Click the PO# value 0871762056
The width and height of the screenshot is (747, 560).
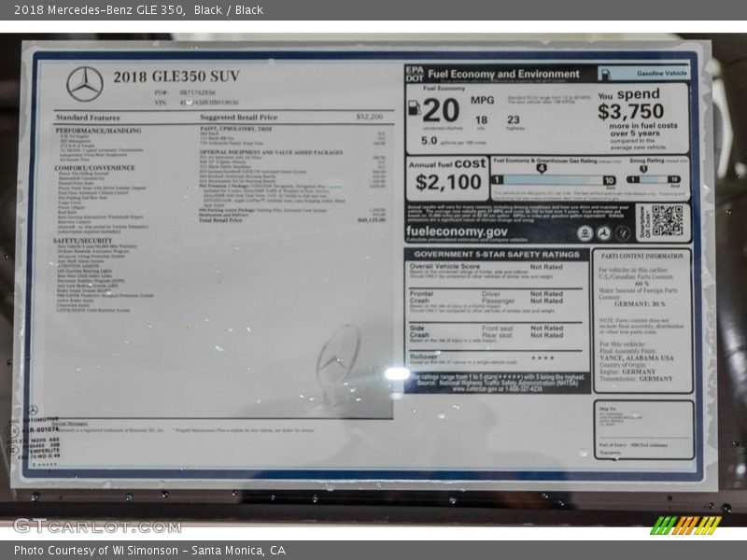click(197, 92)
